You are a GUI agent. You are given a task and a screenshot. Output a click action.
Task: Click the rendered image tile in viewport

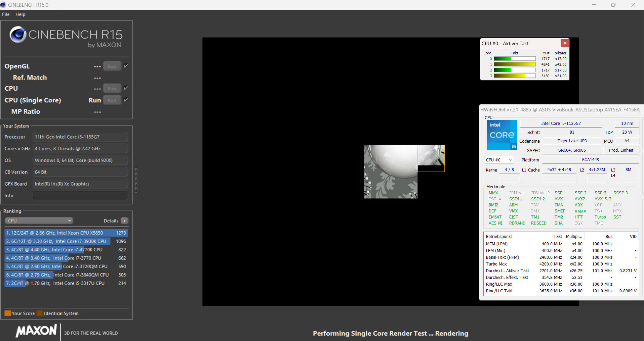391,172
